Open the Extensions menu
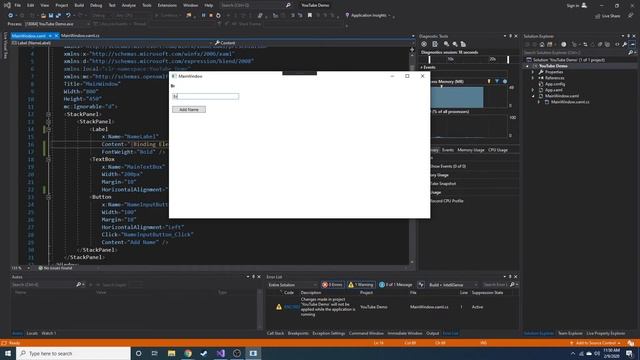The width and height of the screenshot is (640, 360). tap(167, 5)
